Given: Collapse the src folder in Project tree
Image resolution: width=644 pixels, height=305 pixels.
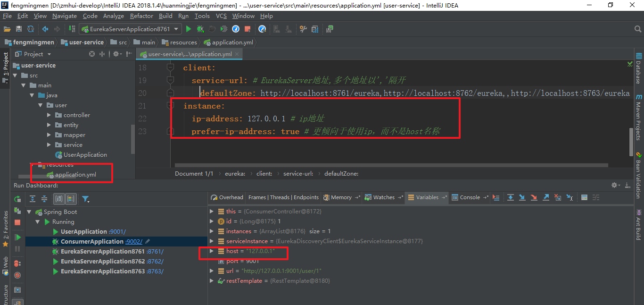Looking at the screenshot, I should [x=14, y=76].
